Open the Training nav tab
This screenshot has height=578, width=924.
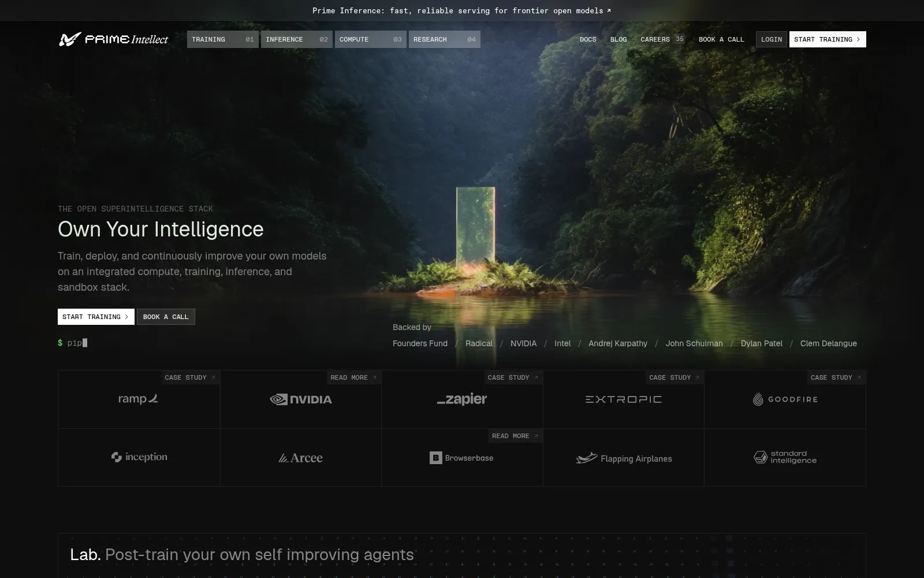(x=222, y=39)
